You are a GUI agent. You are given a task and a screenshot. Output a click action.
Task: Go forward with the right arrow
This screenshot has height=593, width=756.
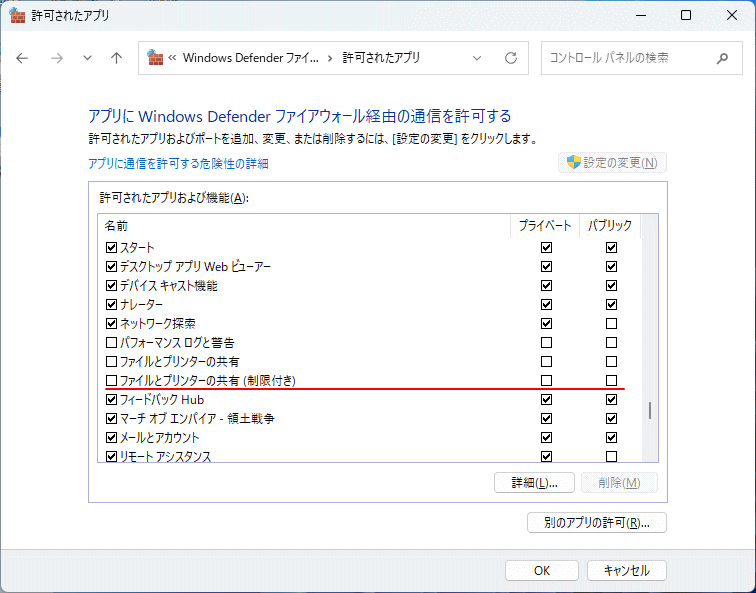pyautogui.click(x=57, y=58)
